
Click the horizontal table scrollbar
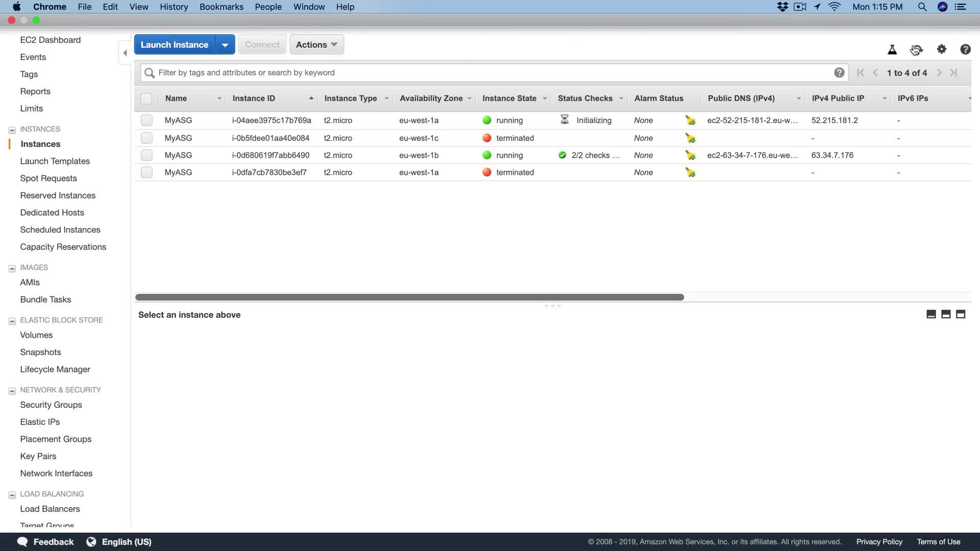point(409,297)
